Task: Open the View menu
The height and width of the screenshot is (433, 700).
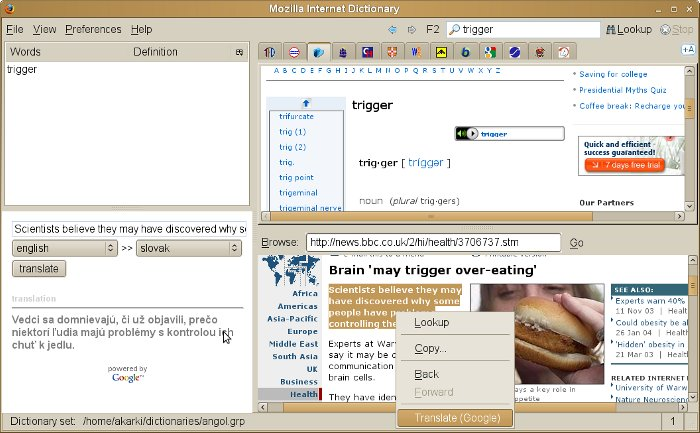Action: point(44,29)
